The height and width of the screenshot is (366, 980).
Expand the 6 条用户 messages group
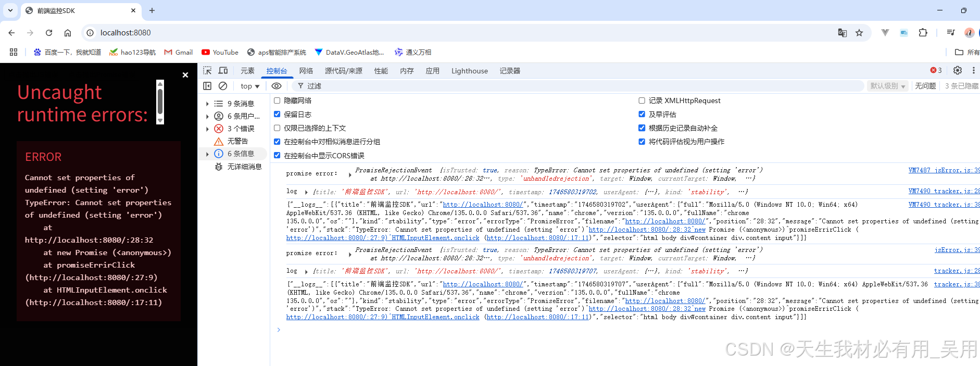pyautogui.click(x=207, y=116)
